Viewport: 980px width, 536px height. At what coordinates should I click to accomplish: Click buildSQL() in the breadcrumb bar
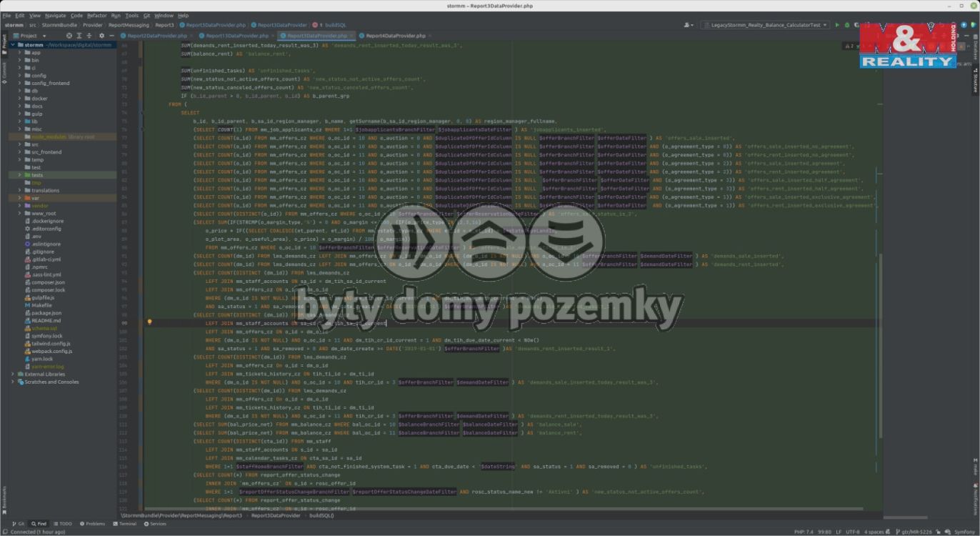tap(321, 515)
